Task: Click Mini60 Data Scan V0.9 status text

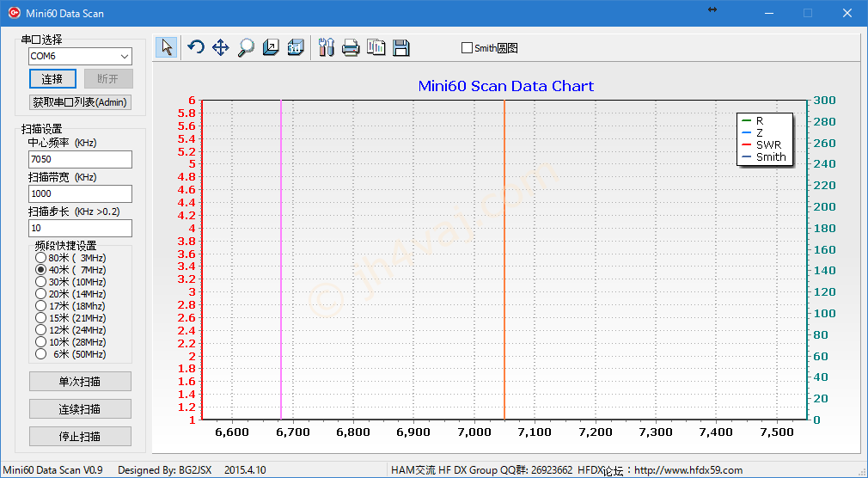Action: click(x=53, y=470)
